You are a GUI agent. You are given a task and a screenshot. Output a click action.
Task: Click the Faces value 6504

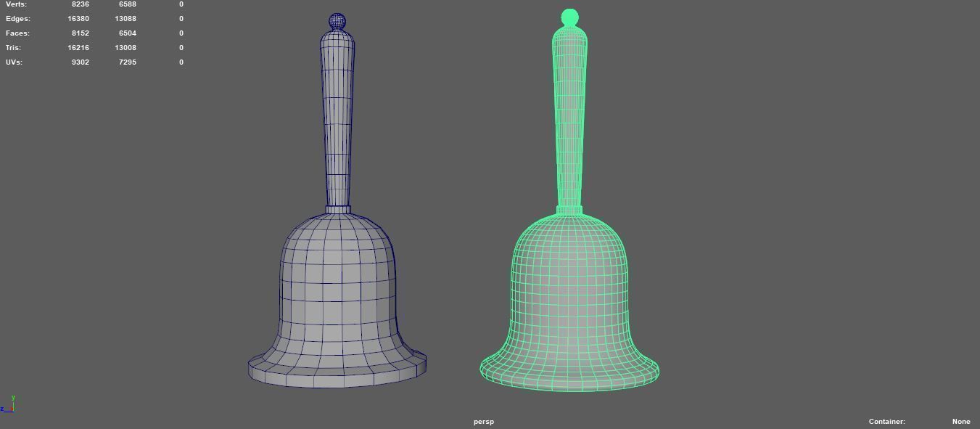coord(128,33)
